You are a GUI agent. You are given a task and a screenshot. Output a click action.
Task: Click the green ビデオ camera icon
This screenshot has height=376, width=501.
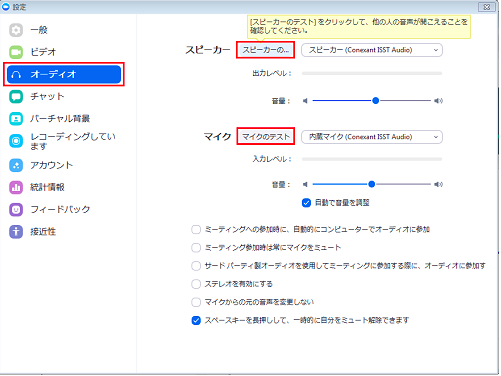click(16, 52)
